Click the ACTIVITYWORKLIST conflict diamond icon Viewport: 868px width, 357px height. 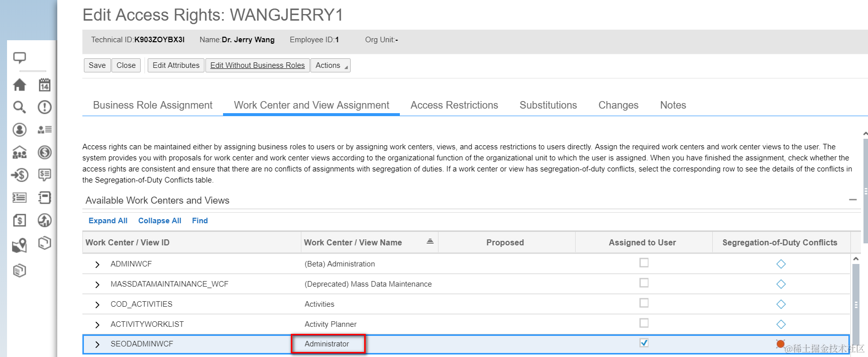tap(781, 324)
